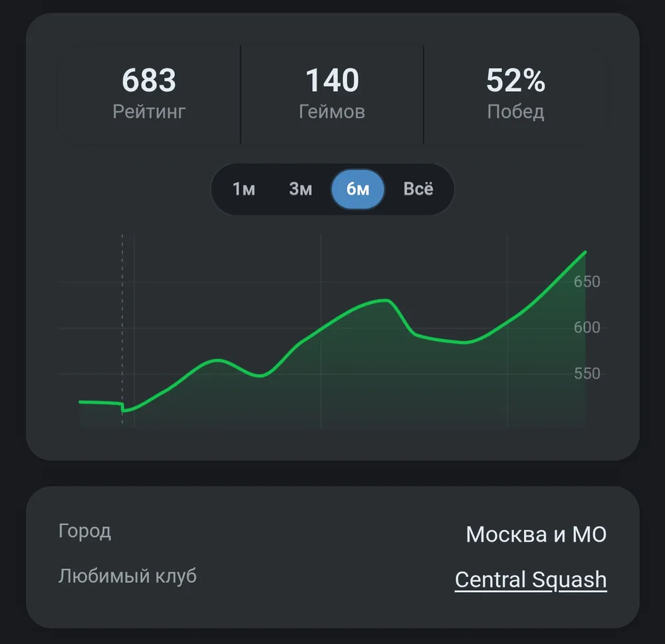Viewport: 665px width, 644px height.
Task: Click the flat start of the green rating line
Action: (x=100, y=402)
